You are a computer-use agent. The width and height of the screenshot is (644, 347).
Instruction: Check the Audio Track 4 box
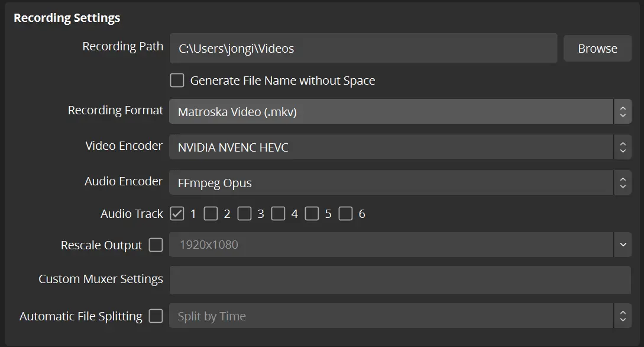[x=278, y=214]
